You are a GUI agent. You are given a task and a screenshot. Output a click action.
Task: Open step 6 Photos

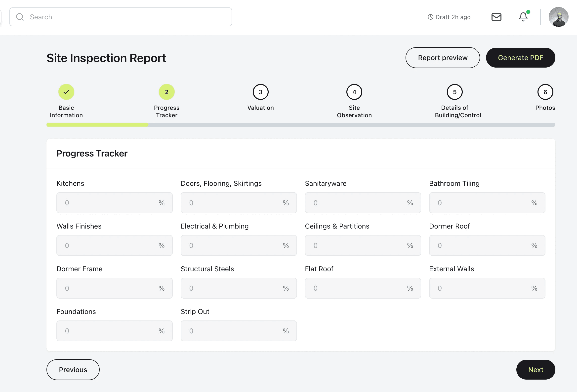[x=545, y=92]
